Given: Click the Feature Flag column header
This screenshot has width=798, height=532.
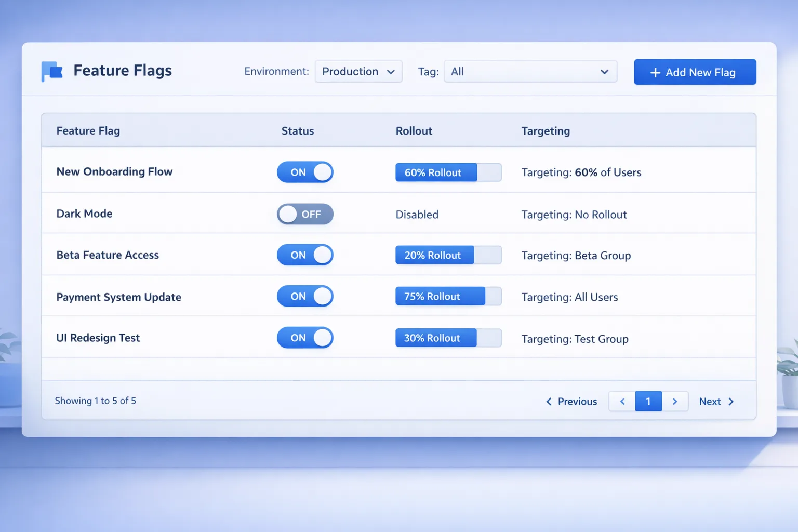Looking at the screenshot, I should tap(88, 130).
